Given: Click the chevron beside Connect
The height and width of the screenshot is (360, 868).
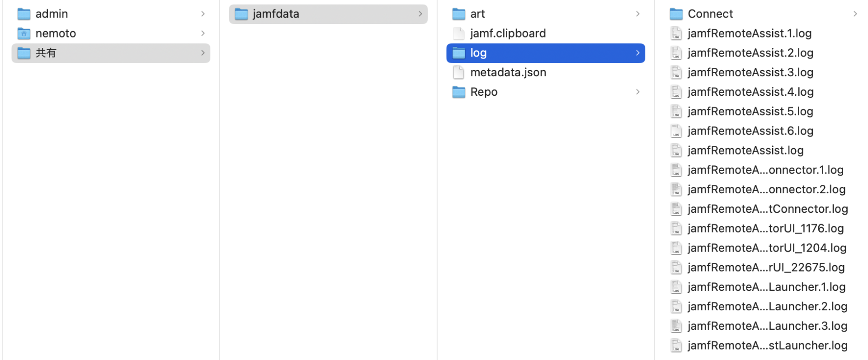Looking at the screenshot, I should [855, 14].
